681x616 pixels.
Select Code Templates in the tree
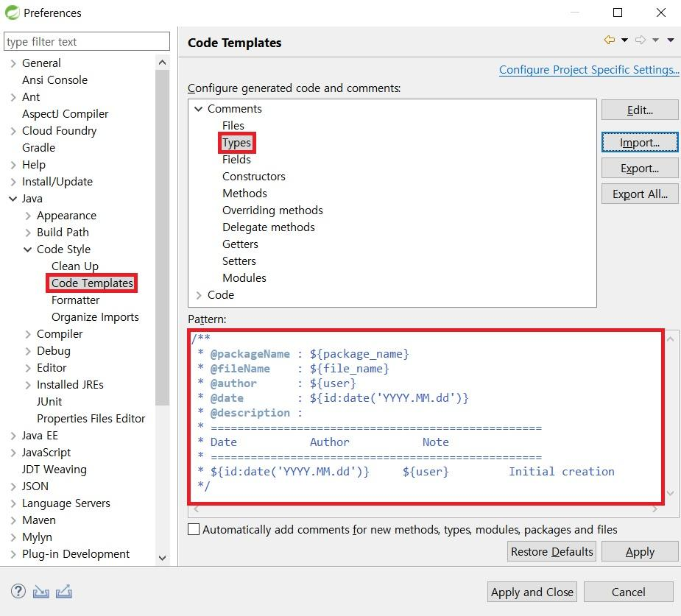pyautogui.click(x=92, y=283)
